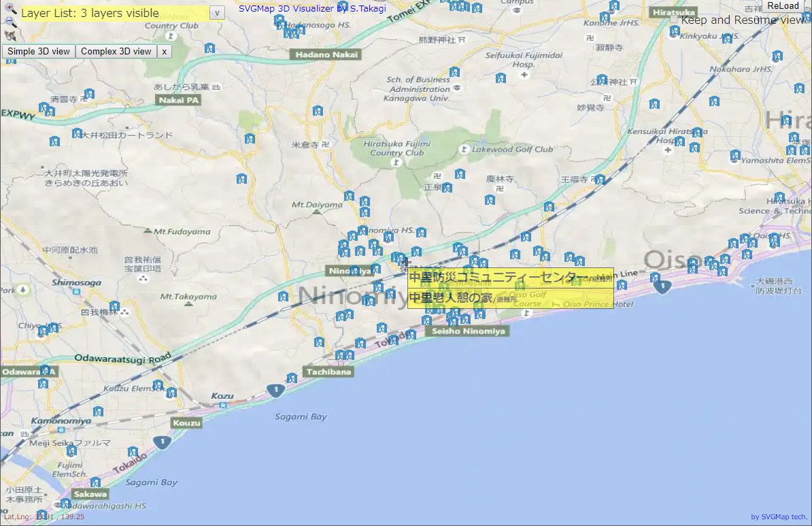Screen dimensions: 812x526
Task: Click the Oiso Prince Hotel label
Action: (598, 304)
